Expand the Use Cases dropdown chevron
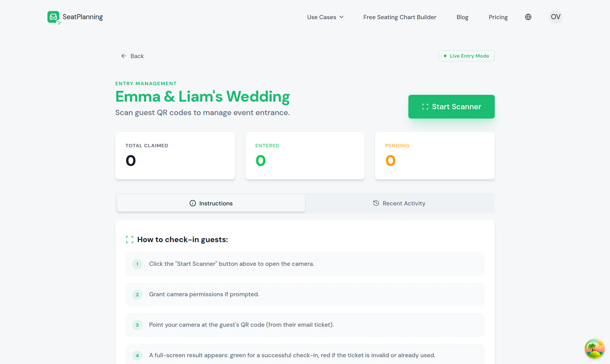Screen dimensions: 610x364 tap(341, 17)
